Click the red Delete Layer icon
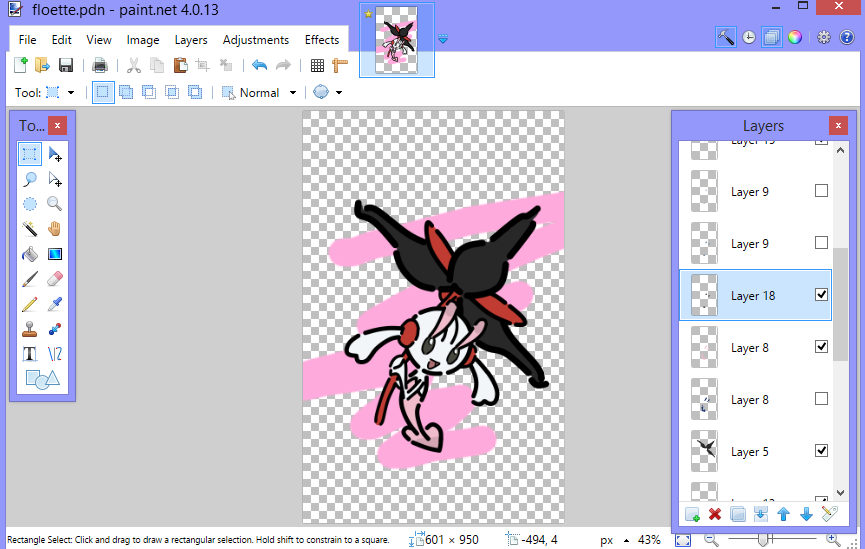The width and height of the screenshot is (865, 549). pos(715,514)
